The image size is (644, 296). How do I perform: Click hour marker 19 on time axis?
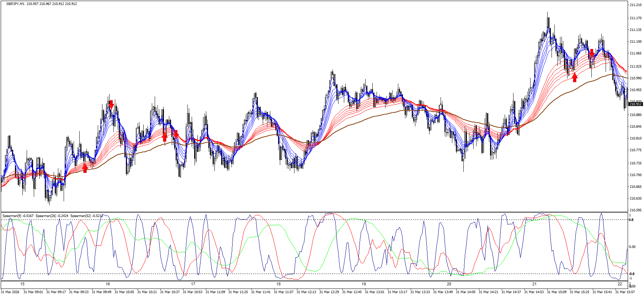click(364, 284)
